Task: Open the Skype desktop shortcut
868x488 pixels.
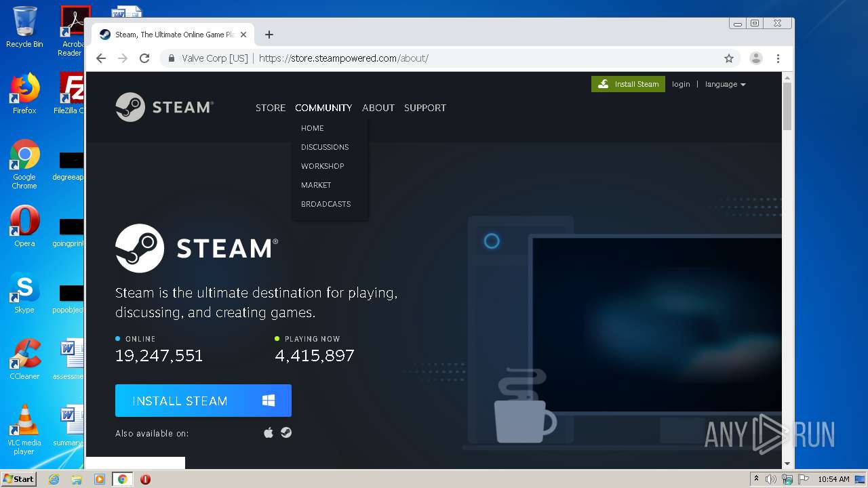Action: click(x=24, y=293)
